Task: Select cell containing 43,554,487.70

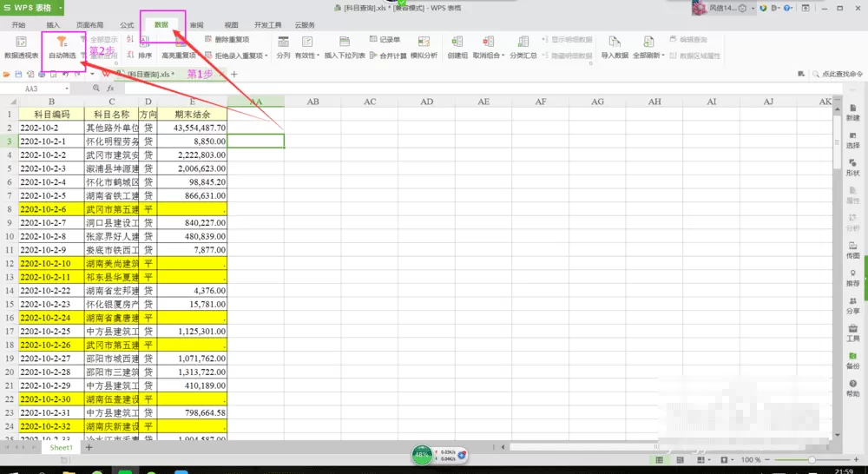Action: click(192, 128)
